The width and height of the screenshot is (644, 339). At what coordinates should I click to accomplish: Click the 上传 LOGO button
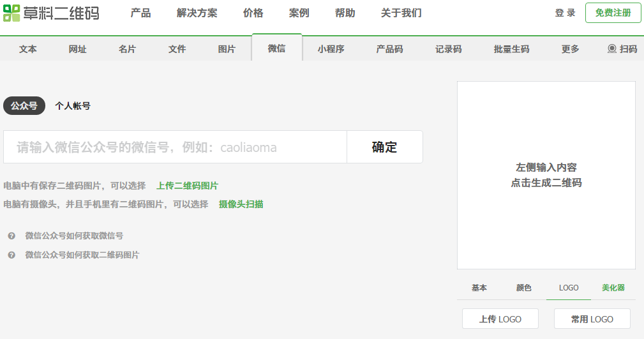(x=500, y=319)
